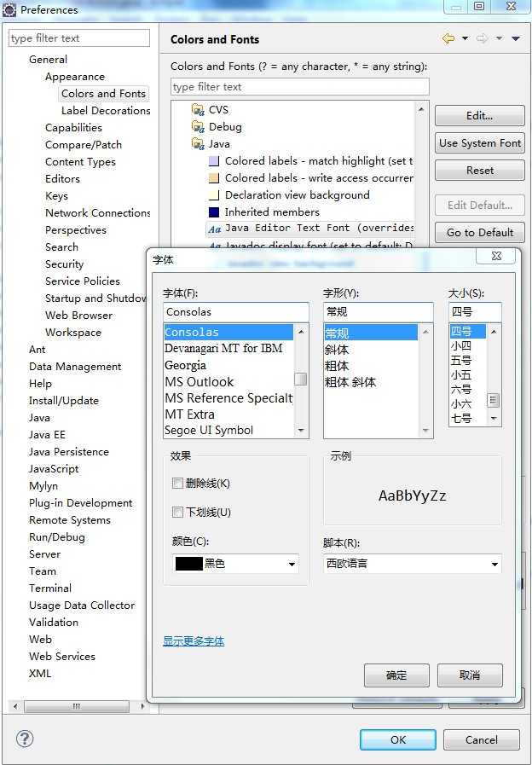Select Label Decorations tree item

pyautogui.click(x=106, y=111)
